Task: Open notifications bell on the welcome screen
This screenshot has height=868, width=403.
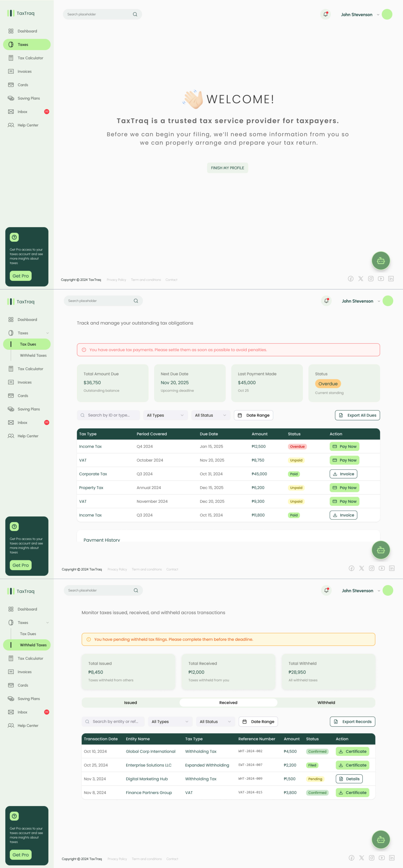Action: [325, 14]
